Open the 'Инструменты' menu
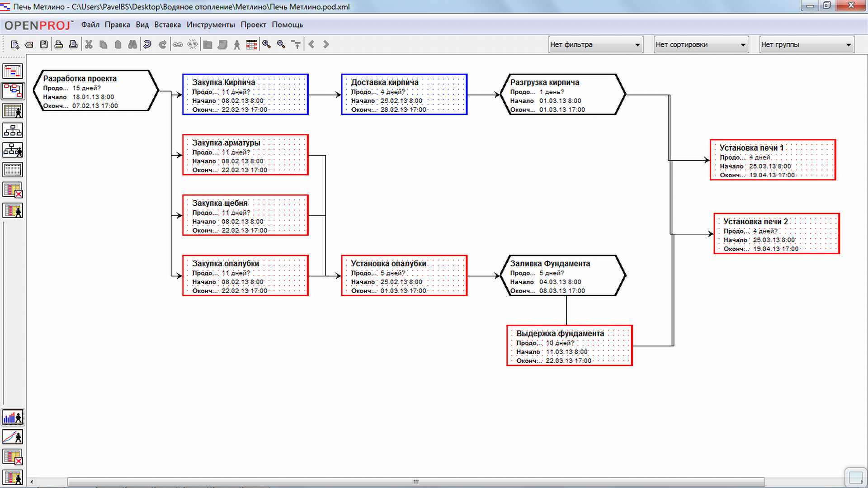Viewport: 868px width, 488px height. pyautogui.click(x=211, y=25)
